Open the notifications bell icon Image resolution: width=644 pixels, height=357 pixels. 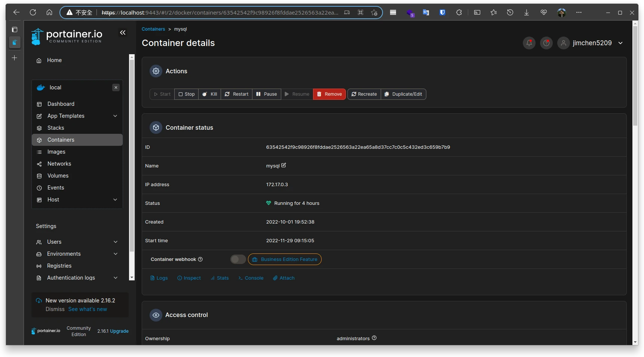529,43
